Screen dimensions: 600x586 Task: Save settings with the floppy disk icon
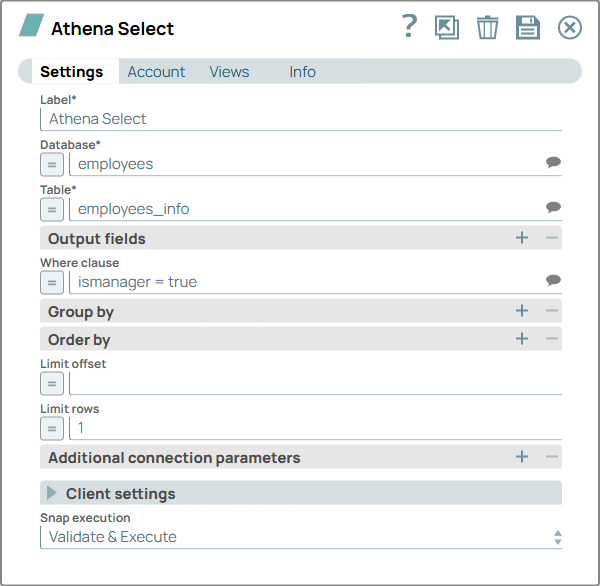click(528, 28)
